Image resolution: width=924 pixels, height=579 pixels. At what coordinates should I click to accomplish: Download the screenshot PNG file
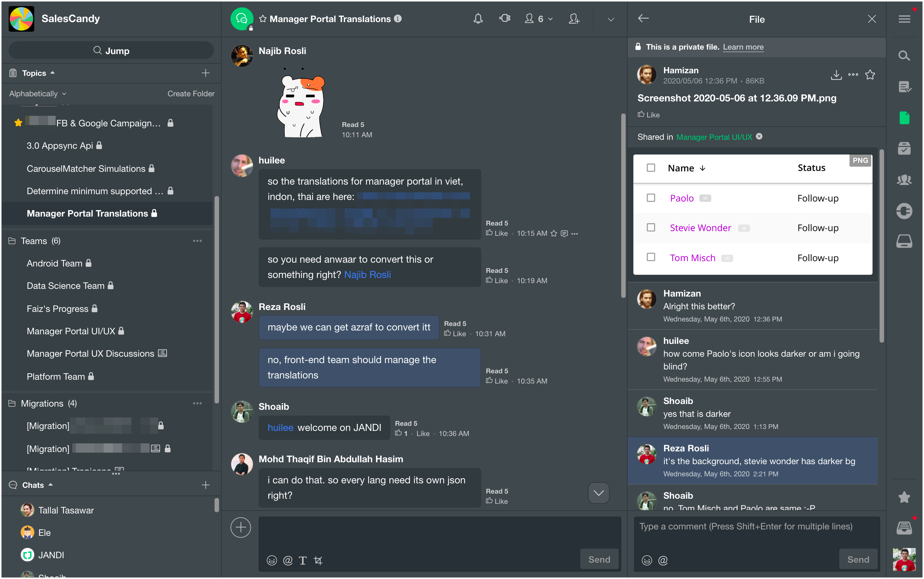click(836, 75)
